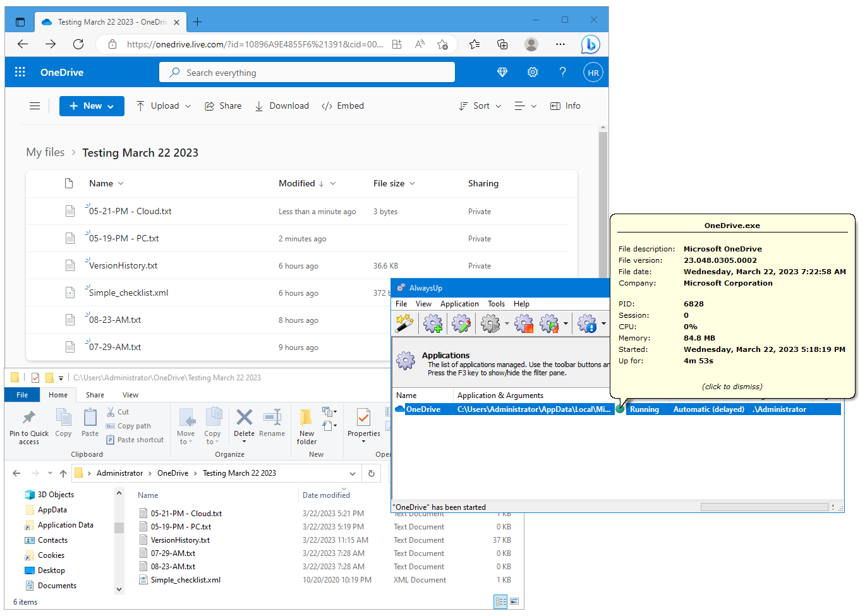Image resolution: width=865 pixels, height=616 pixels.
Task: Switch to Explorer Share ribbon tab
Action: pos(95,395)
